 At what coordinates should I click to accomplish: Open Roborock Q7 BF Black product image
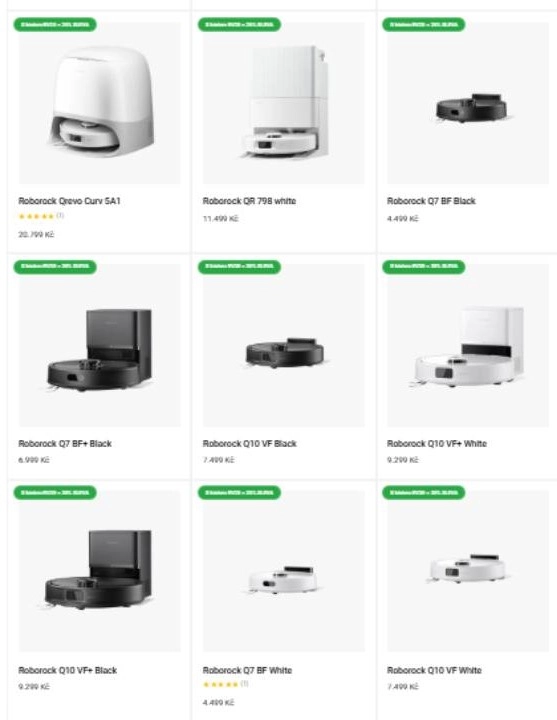pos(468,103)
